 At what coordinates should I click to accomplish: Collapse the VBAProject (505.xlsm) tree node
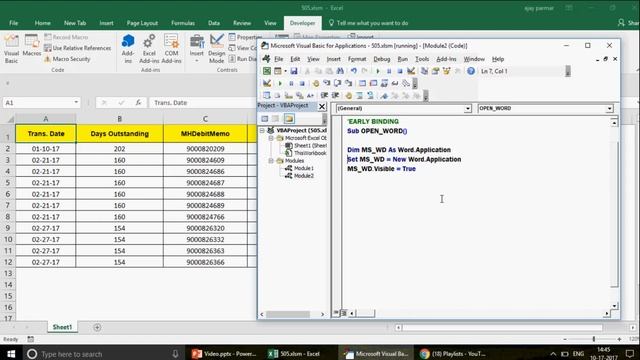[x=262, y=130]
